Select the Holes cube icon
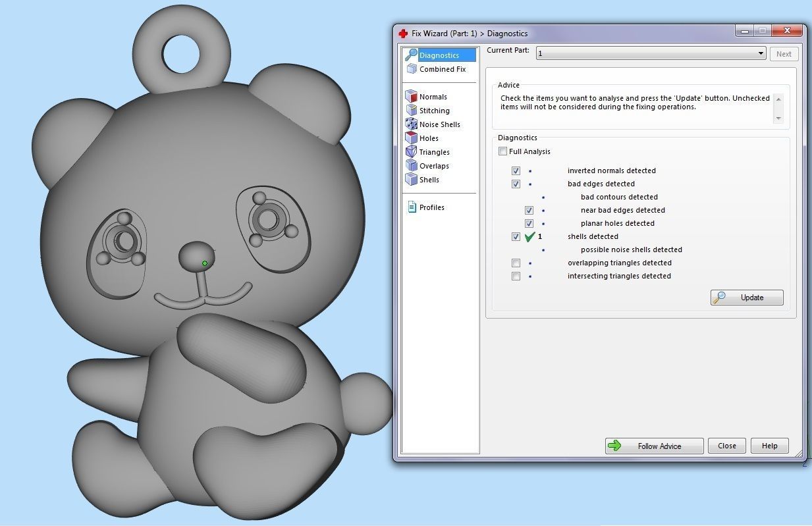The width and height of the screenshot is (812, 526). point(412,138)
